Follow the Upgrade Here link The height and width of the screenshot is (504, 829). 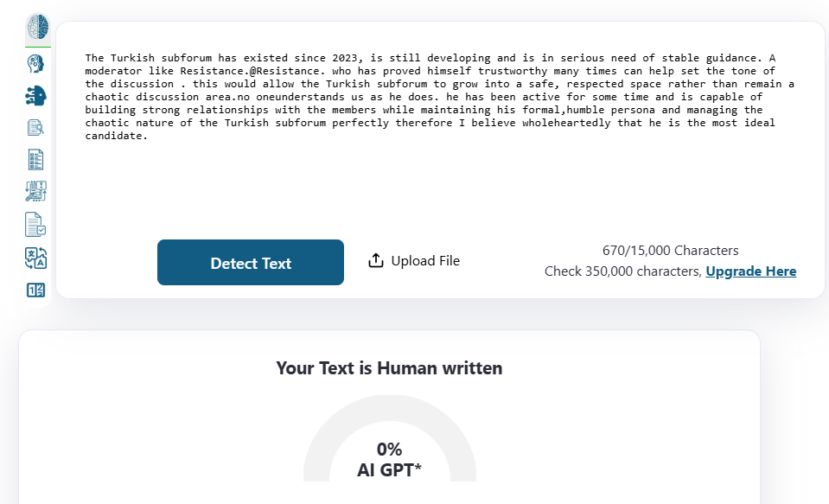pyautogui.click(x=751, y=271)
